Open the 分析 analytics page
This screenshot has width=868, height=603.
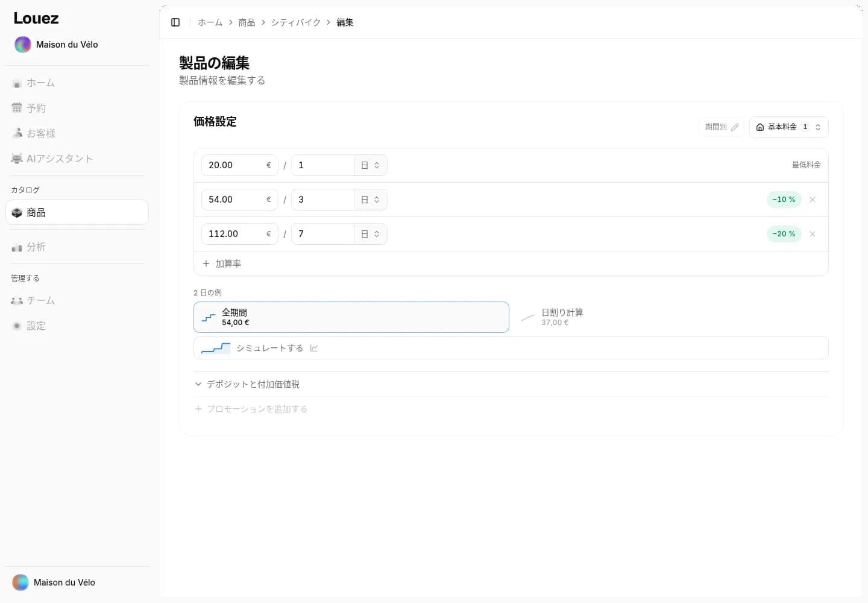click(77, 247)
